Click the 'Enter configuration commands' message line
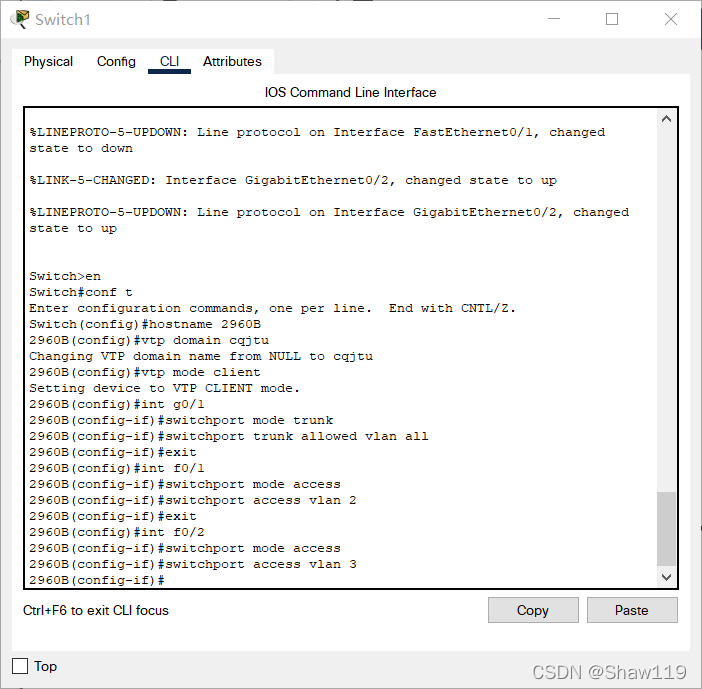Image resolution: width=702 pixels, height=689 pixels. tap(272, 308)
